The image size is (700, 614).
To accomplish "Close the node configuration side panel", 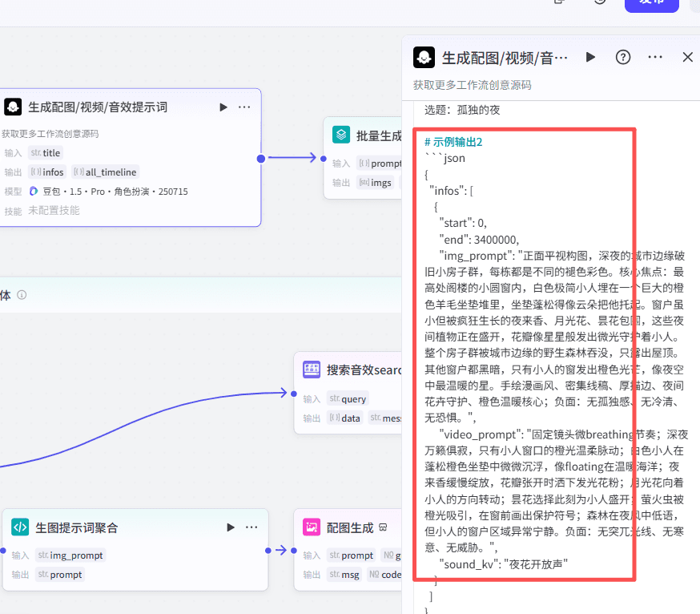I will point(687,57).
